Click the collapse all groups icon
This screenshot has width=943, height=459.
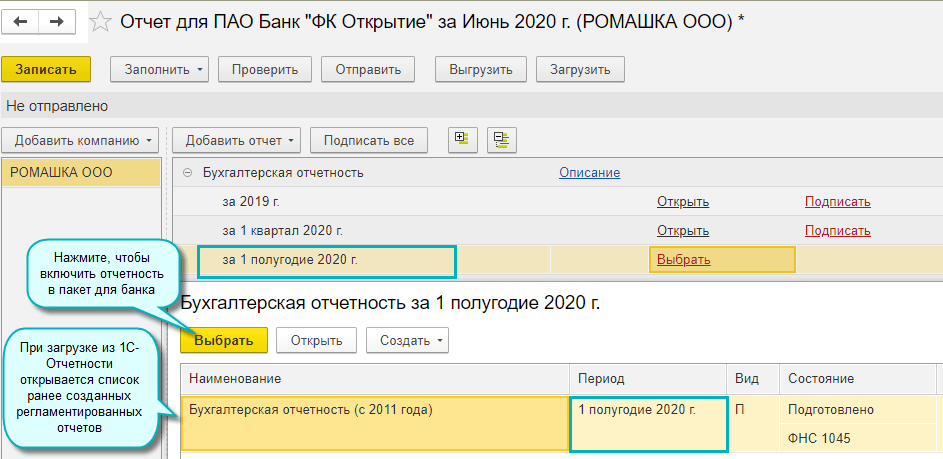pos(501,140)
